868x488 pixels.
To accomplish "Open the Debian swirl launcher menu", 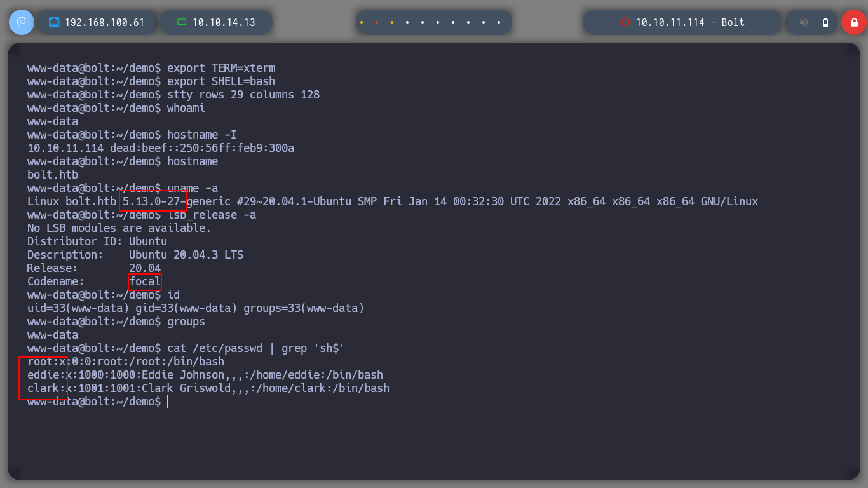I will tap(22, 22).
